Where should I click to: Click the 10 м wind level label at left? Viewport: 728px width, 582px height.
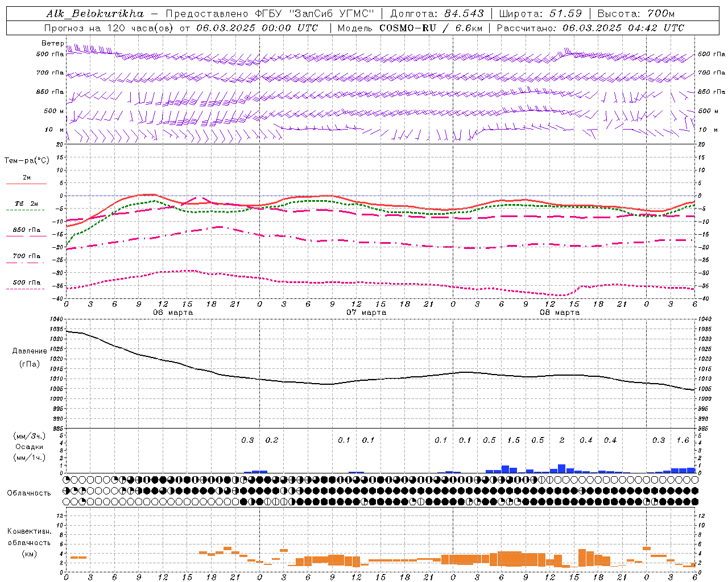click(x=55, y=130)
